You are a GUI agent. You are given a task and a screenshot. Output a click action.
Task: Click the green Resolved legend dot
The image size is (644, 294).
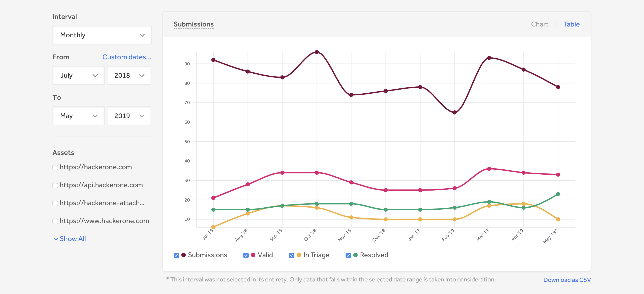[355, 255]
